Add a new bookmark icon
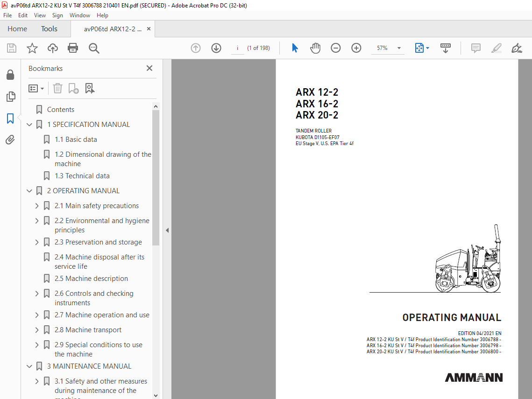This screenshot has width=532, height=399. [x=74, y=89]
